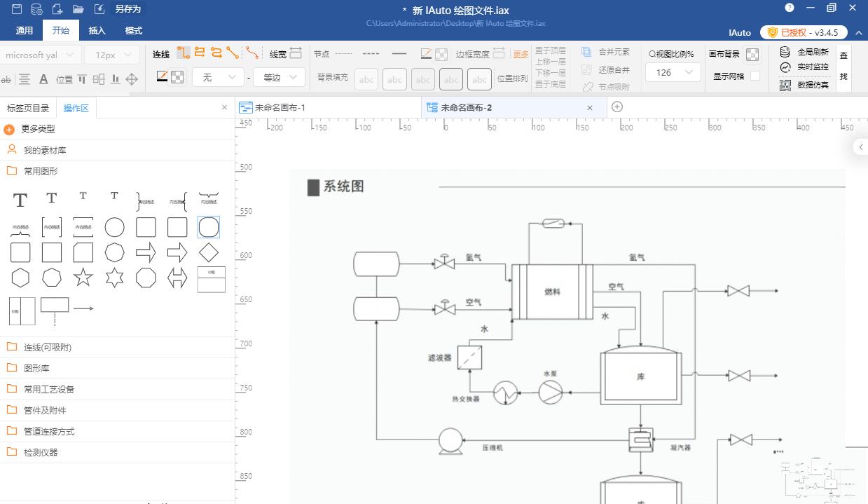Screen dimensions: 868x504
Task: Open 我的素材库 in the sidebar
Action: (x=45, y=149)
